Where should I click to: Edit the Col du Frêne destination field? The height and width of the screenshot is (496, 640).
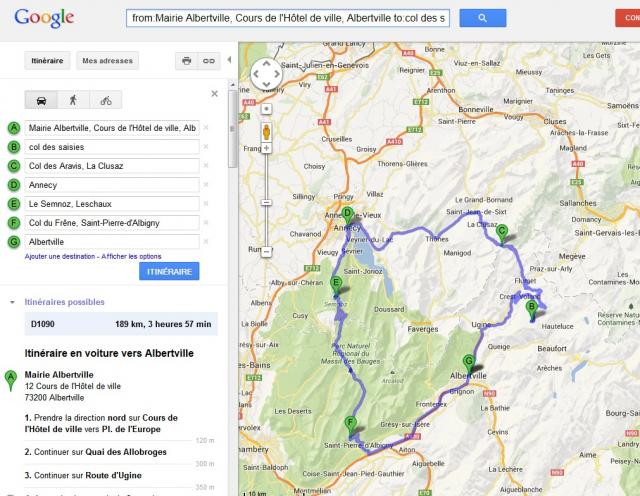coord(112,223)
